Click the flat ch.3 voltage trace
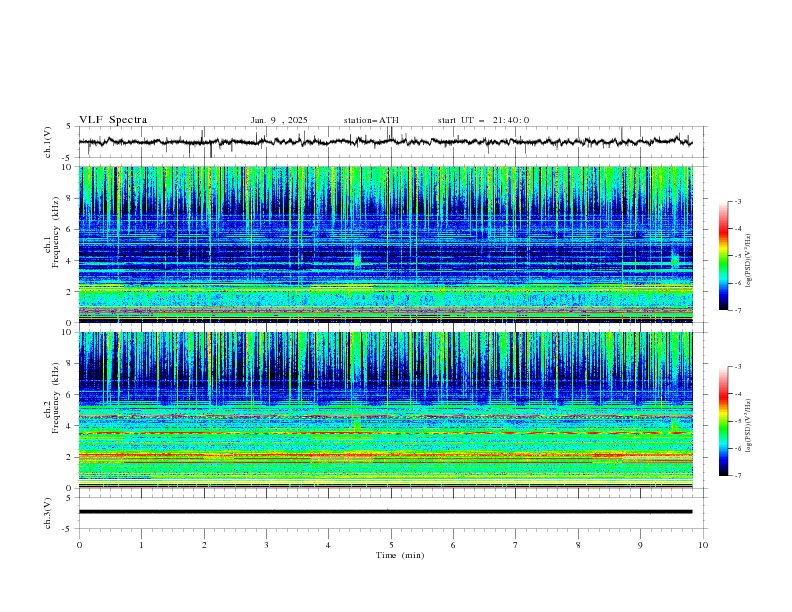The height and width of the screenshot is (612, 792). [385, 512]
